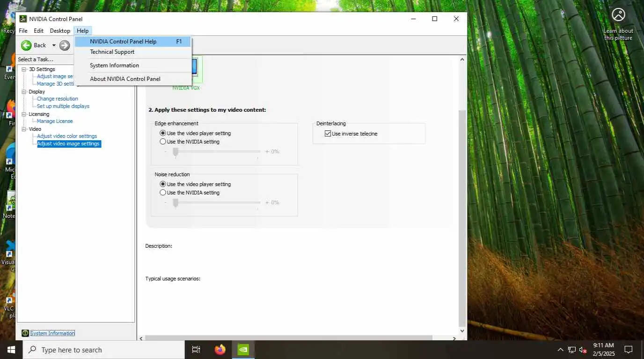Open Manage License page
Viewport: 644px width, 359px height.
click(55, 121)
